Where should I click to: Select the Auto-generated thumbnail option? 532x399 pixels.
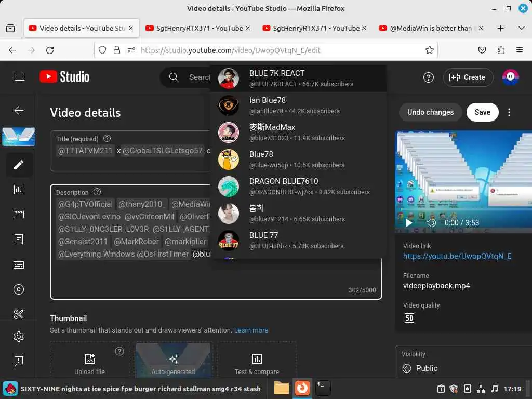point(173,361)
